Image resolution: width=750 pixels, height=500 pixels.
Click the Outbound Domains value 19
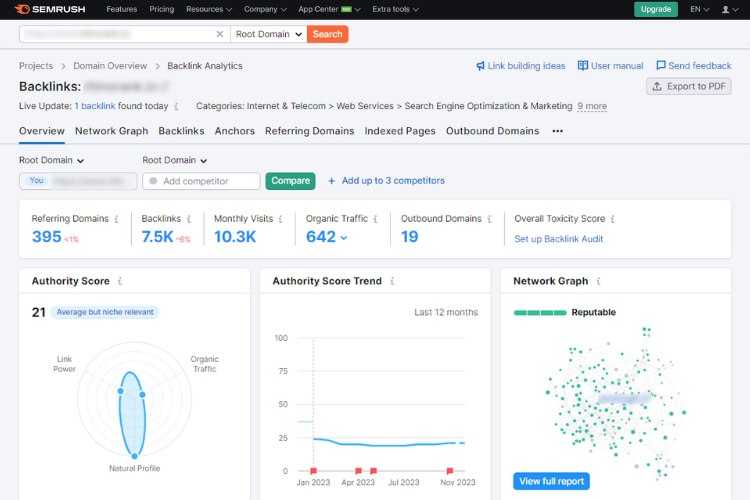click(x=409, y=237)
